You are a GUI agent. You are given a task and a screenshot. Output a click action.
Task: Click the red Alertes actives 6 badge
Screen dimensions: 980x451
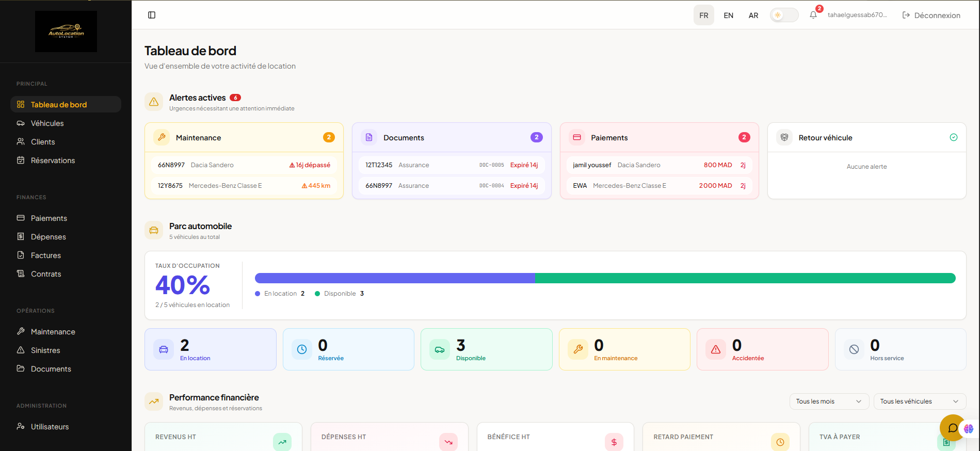235,98
